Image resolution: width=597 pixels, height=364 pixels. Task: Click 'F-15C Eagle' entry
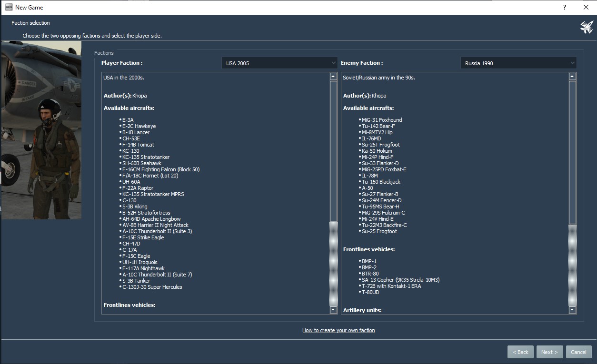136,256
